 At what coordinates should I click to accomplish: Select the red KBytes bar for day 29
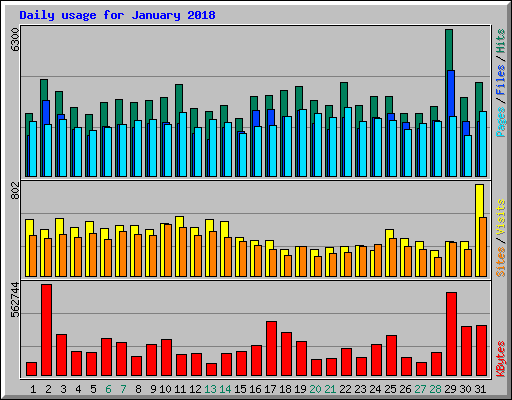[451, 334]
